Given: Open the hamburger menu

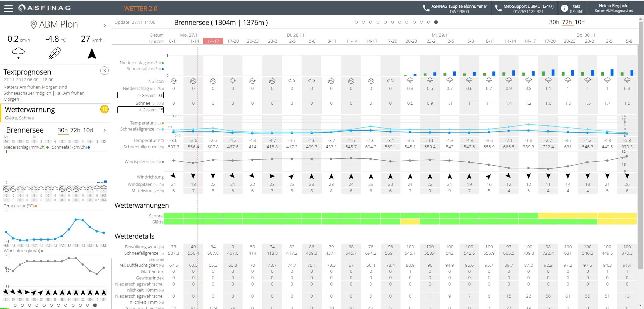Looking at the screenshot, I should click(8, 8).
